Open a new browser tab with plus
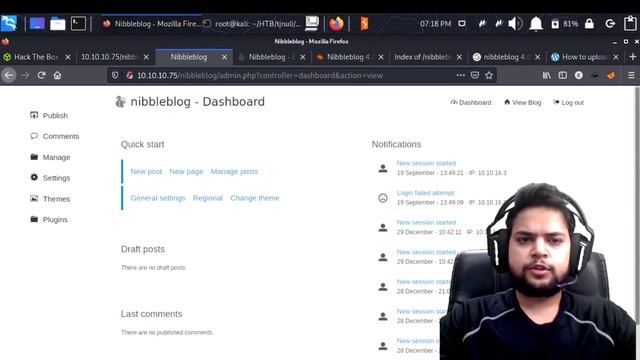 [x=632, y=57]
